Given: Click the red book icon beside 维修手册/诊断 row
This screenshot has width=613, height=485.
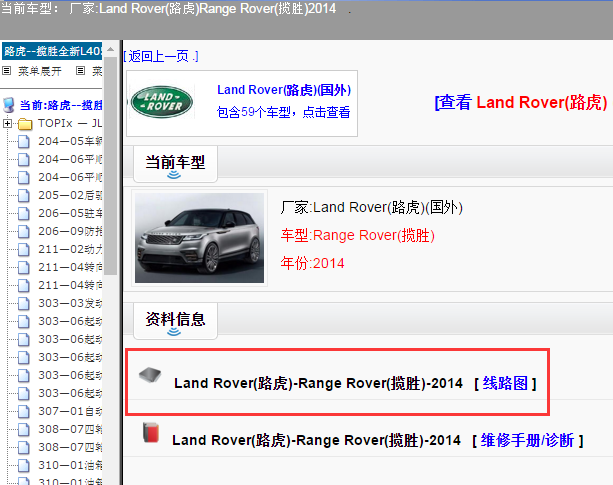Looking at the screenshot, I should [x=151, y=433].
